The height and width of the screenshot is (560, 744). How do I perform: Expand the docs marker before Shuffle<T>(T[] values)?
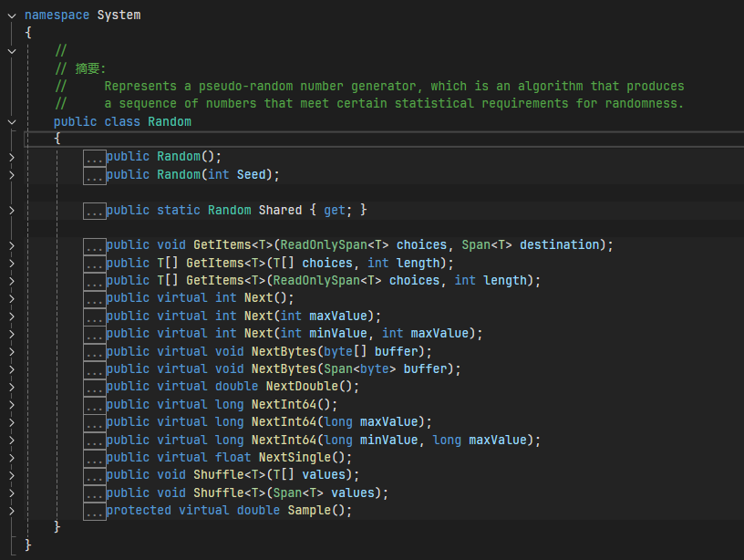[x=94, y=474]
